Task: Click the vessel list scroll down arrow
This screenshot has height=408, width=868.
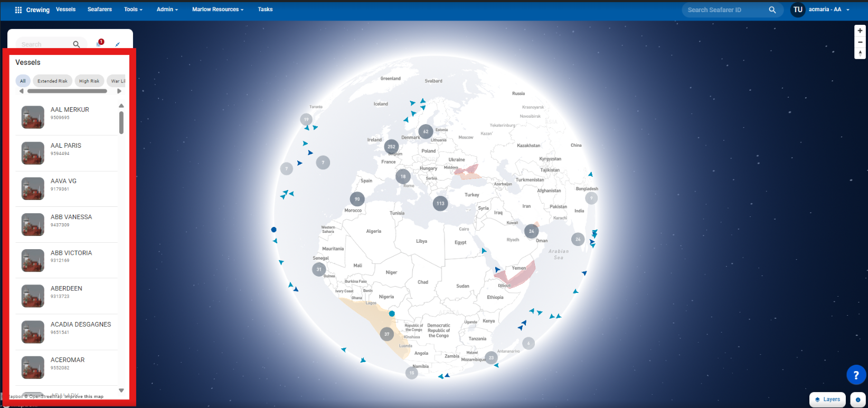Action: (x=121, y=391)
